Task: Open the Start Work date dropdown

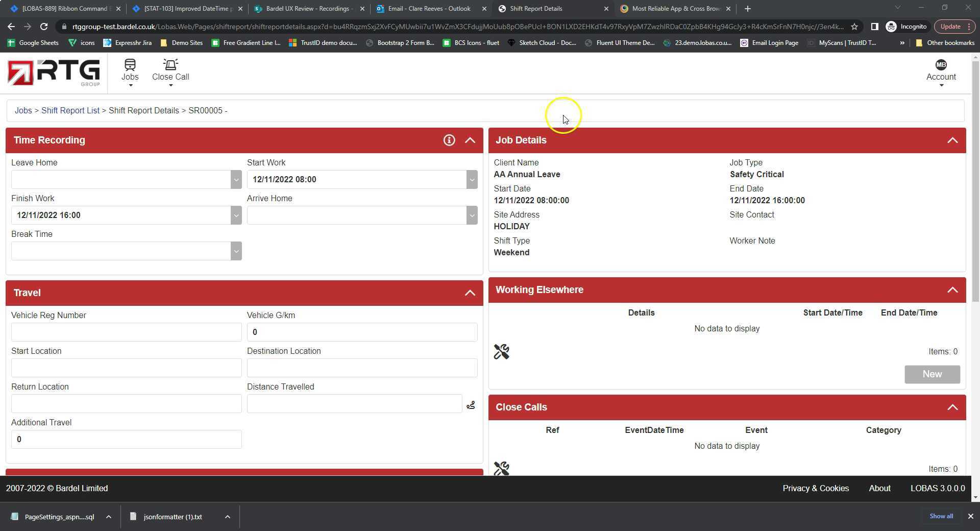Action: 472,180
